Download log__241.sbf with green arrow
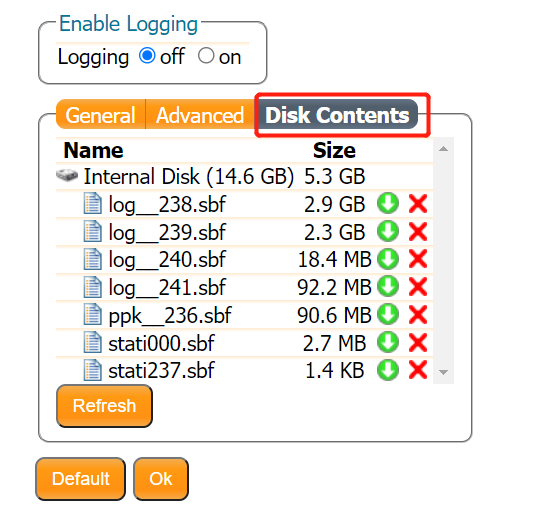 point(388,286)
